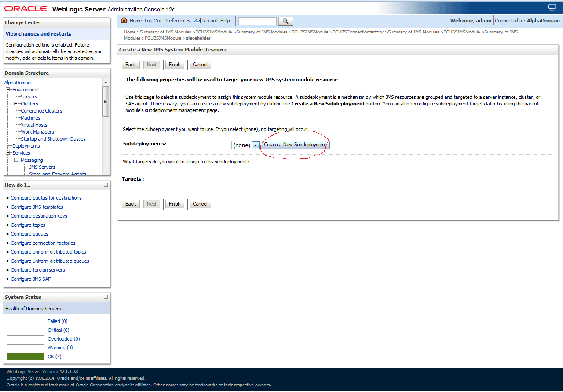The height and width of the screenshot is (392, 563).
Task: Click the magnifier search button
Action: pos(285,21)
